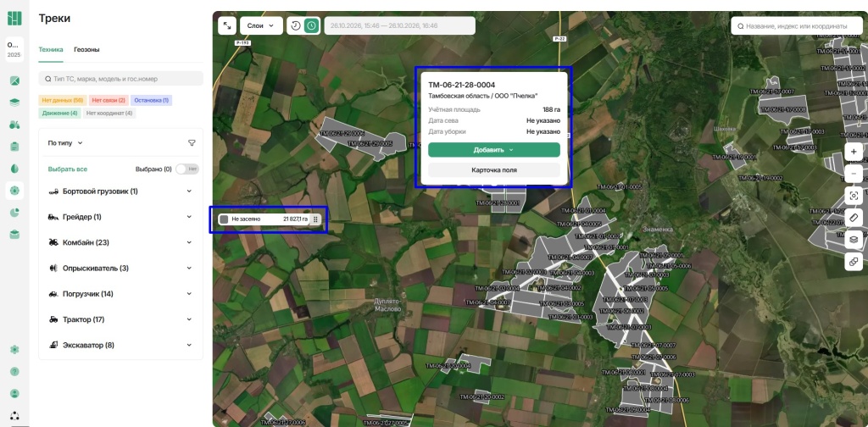
Task: Click the green real-time clock icon
Action: [312, 25]
